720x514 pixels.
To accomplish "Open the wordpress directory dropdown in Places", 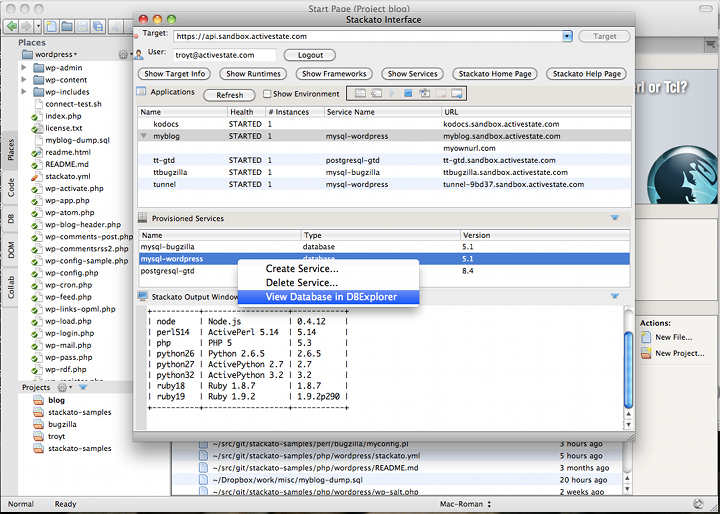I will 50,54.
